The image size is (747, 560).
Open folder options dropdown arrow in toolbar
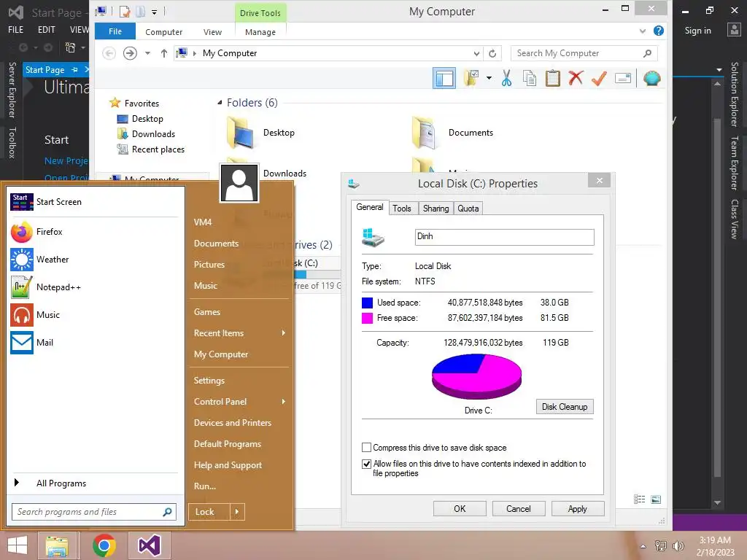[x=489, y=78]
